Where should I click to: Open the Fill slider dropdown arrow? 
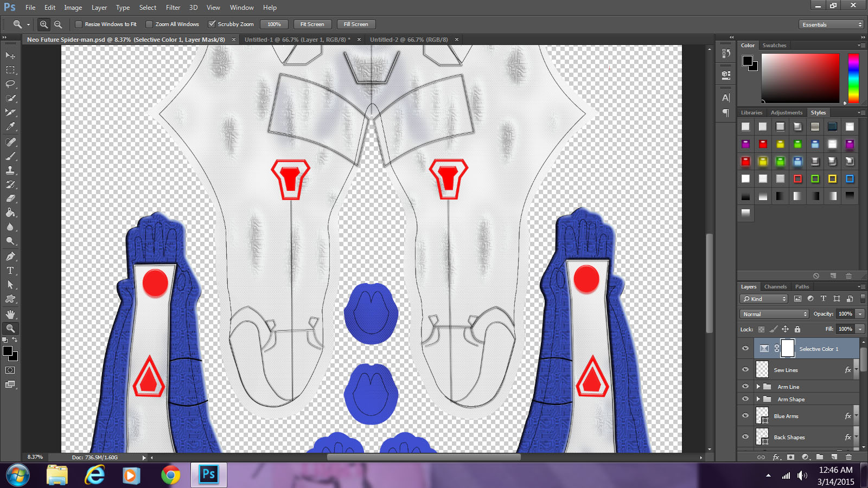pos(860,329)
